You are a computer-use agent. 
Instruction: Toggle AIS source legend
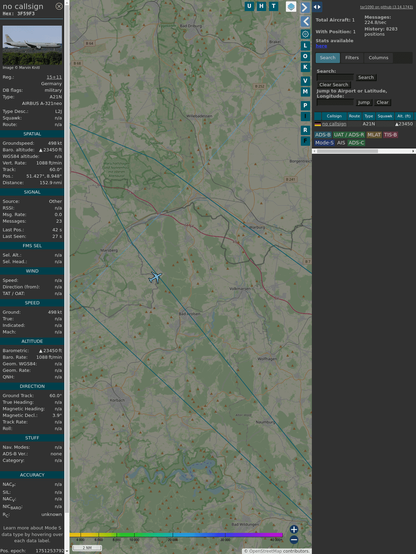point(341,143)
